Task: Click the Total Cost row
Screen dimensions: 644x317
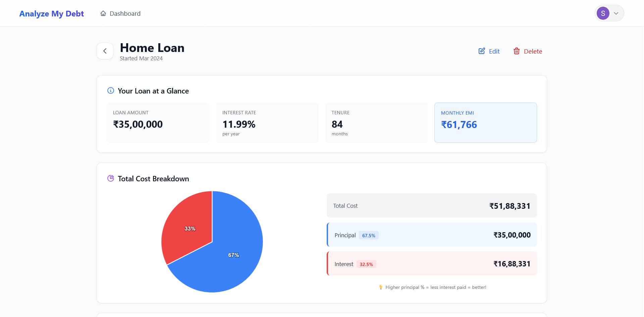Action: pyautogui.click(x=431, y=205)
